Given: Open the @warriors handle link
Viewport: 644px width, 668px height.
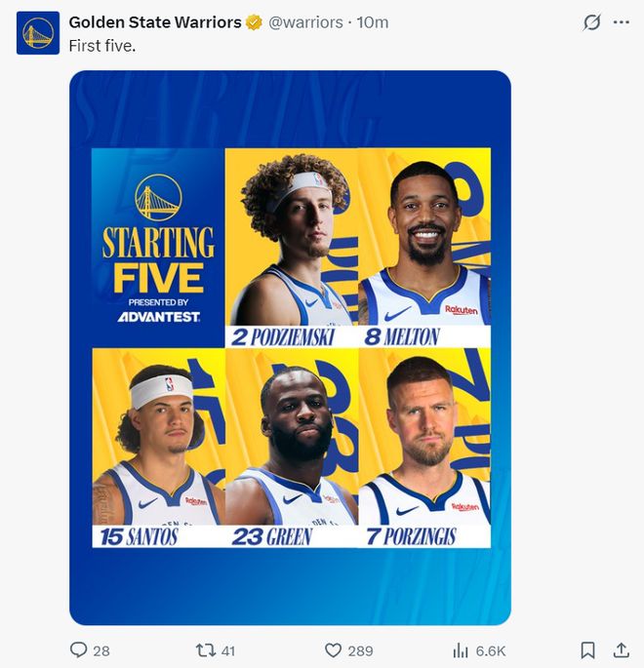Looking at the screenshot, I should pos(306,21).
